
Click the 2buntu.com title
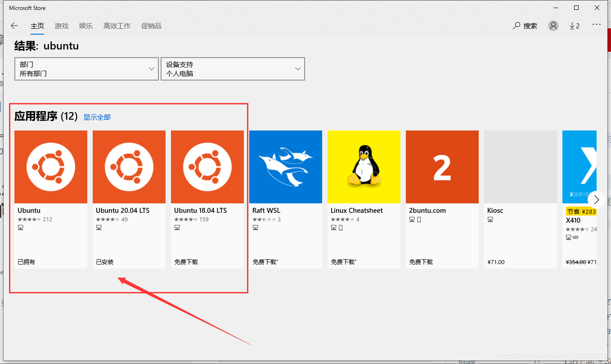click(427, 211)
